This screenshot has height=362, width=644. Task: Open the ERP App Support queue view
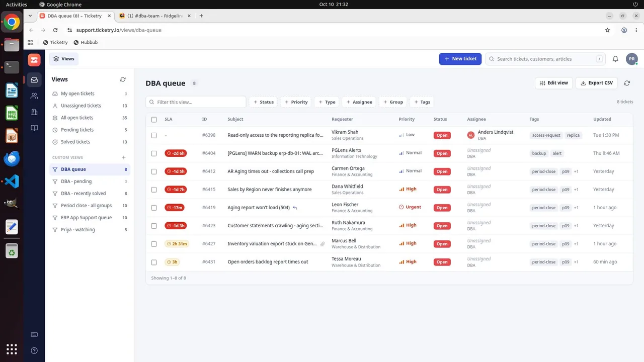tap(90, 218)
